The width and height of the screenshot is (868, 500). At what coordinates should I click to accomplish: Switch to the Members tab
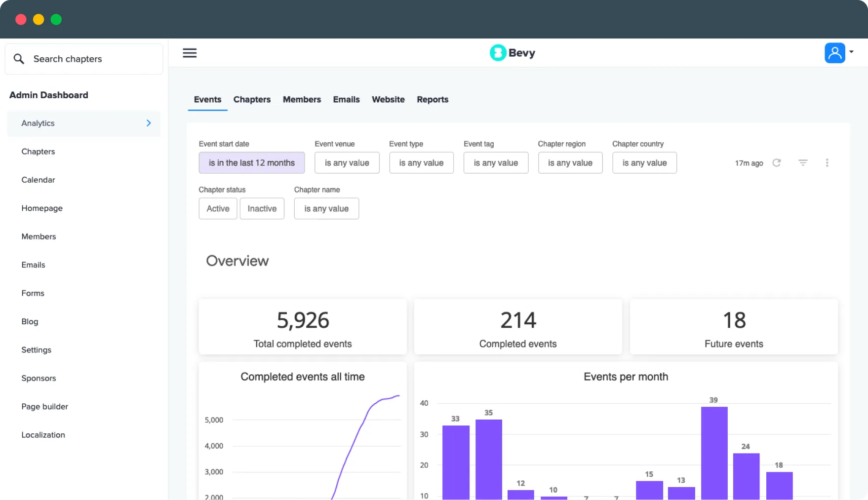coord(302,100)
